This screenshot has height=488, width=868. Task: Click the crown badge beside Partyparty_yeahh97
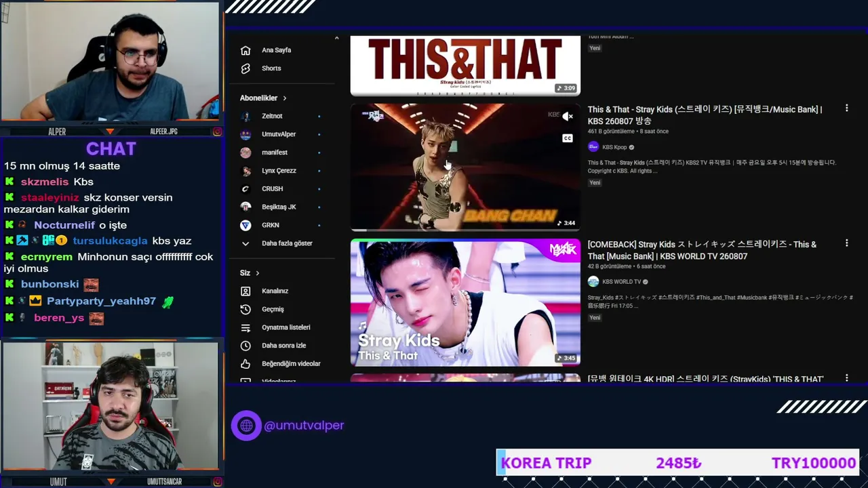[35, 301]
